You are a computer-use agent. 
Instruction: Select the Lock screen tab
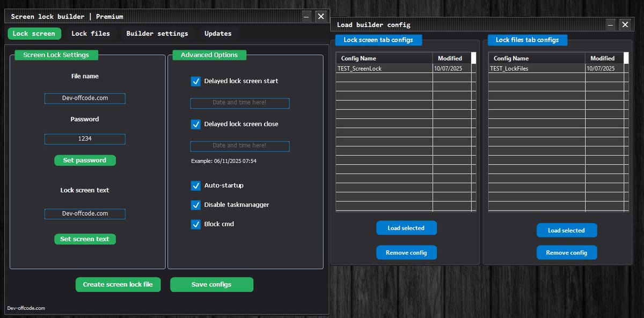[34, 33]
